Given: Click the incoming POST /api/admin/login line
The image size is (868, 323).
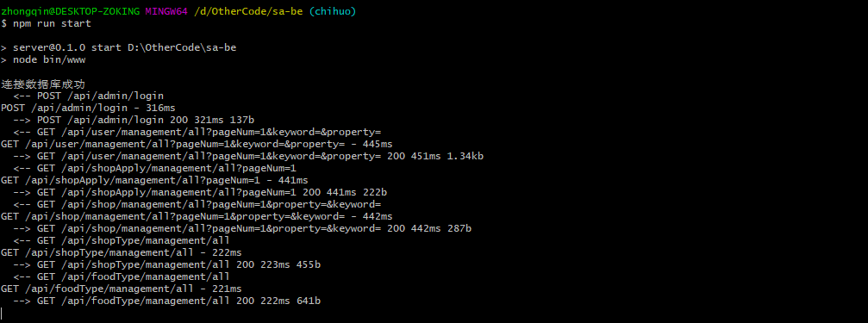Looking at the screenshot, I should coord(89,96).
